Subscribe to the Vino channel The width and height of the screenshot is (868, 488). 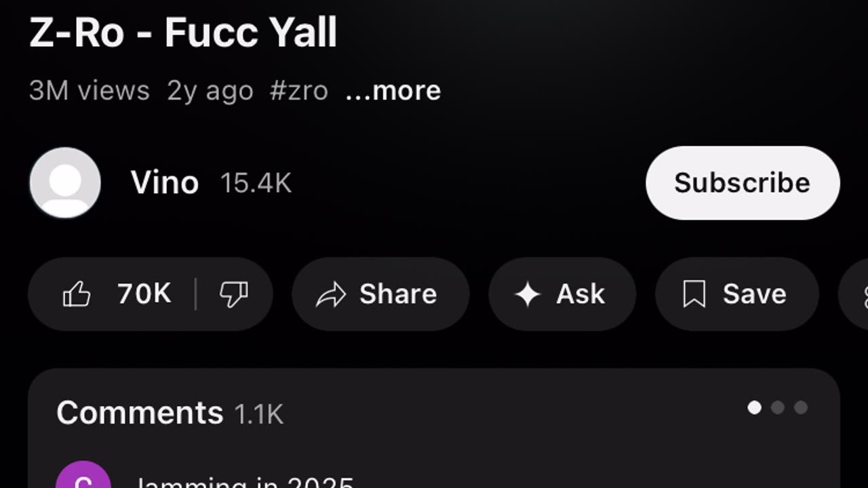743,183
